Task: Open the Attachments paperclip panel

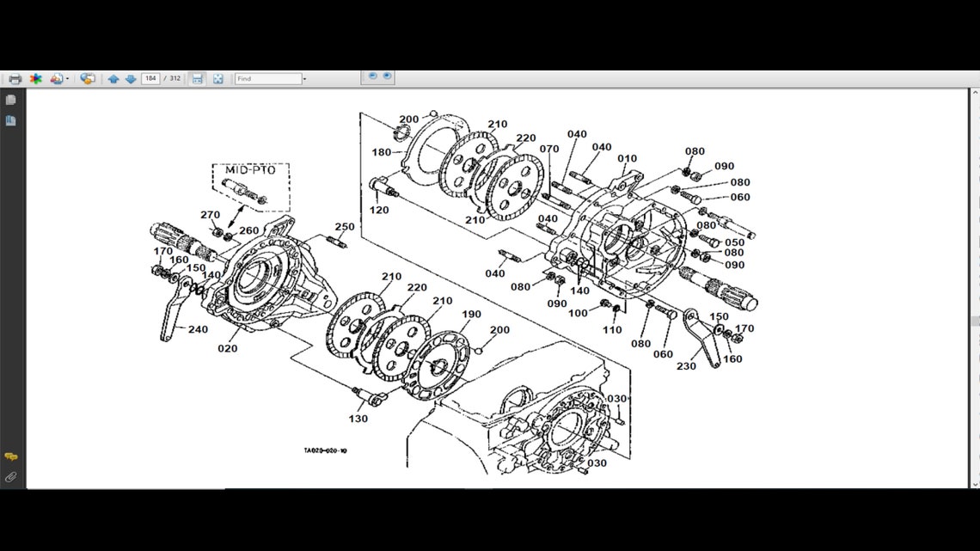Action: coord(11,475)
